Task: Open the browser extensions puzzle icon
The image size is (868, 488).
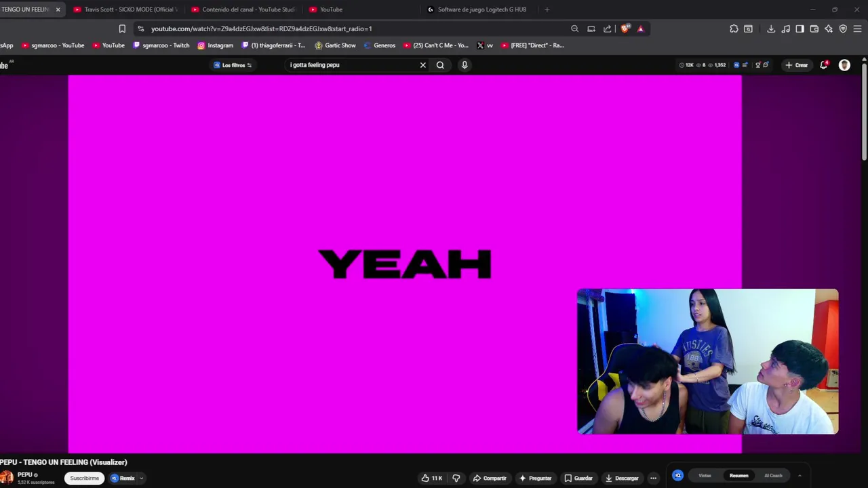Action: [x=734, y=28]
